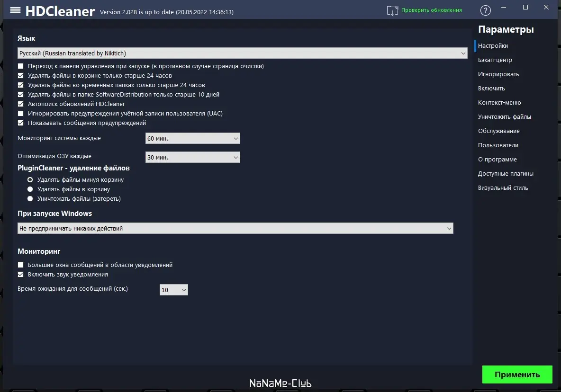Open the При запуске Windows action dropdown
The image size is (561, 392).
pyautogui.click(x=235, y=228)
